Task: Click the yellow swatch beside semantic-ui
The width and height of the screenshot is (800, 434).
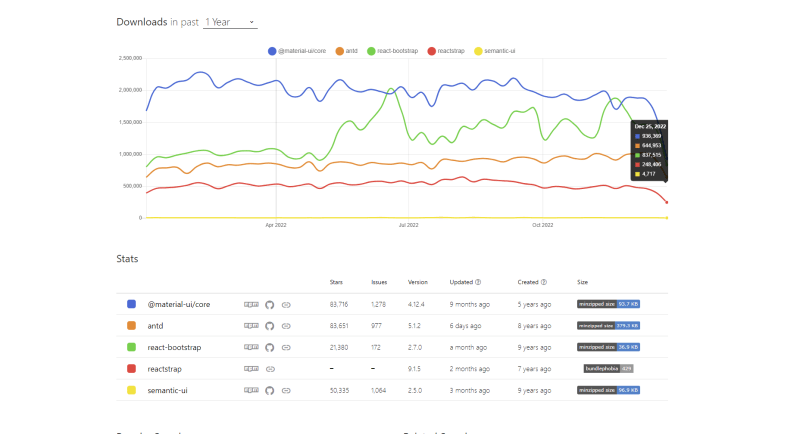Action: coord(131,390)
